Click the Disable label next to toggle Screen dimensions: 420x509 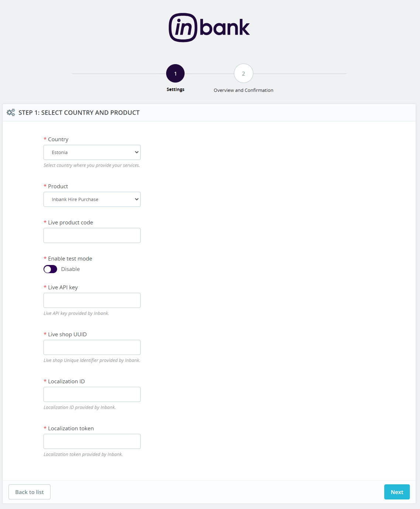(x=70, y=269)
